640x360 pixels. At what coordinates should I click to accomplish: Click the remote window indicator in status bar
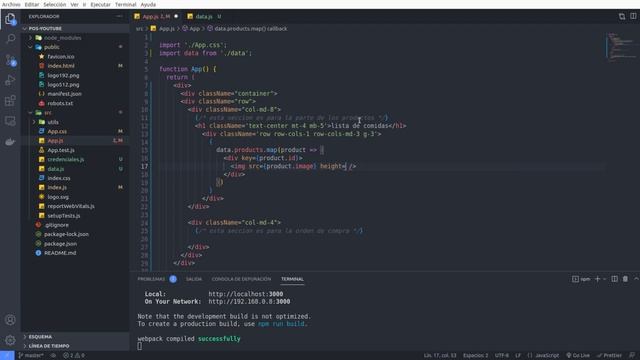(x=7, y=356)
